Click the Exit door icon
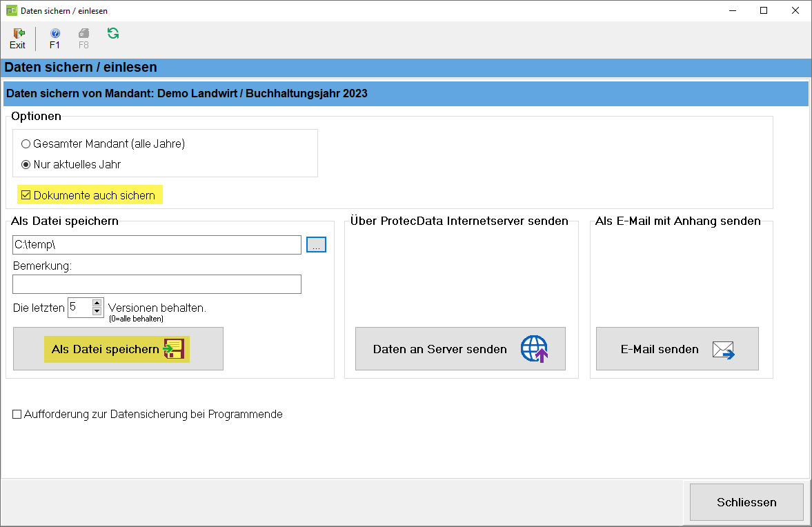The image size is (812, 527). pos(18,33)
